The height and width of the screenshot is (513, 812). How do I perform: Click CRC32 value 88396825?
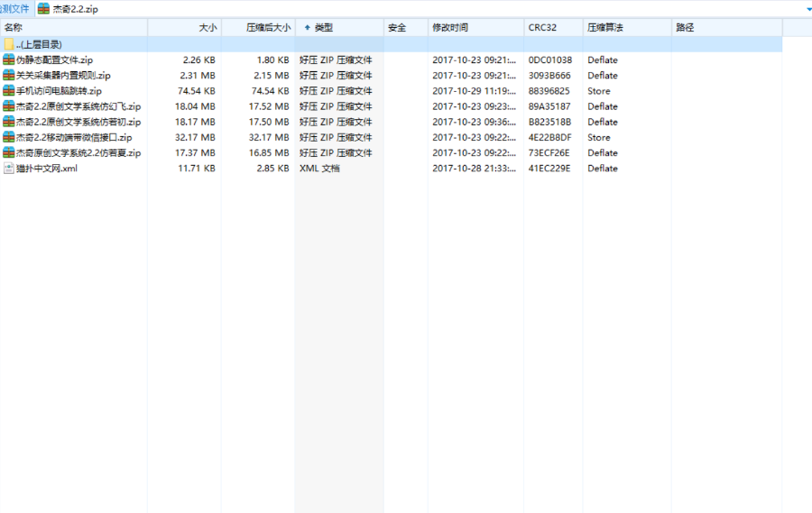pos(549,91)
